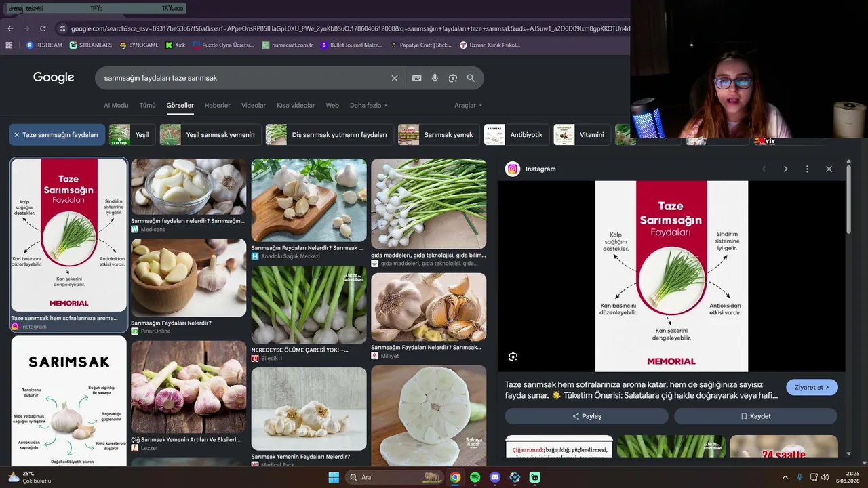Open the Bullet Journal Malze... bookmark

[x=351, y=45]
